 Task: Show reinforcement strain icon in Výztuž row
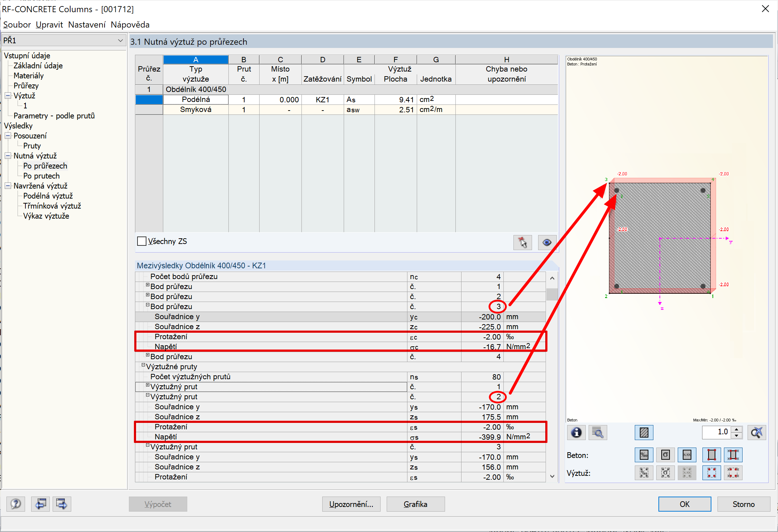click(644, 473)
